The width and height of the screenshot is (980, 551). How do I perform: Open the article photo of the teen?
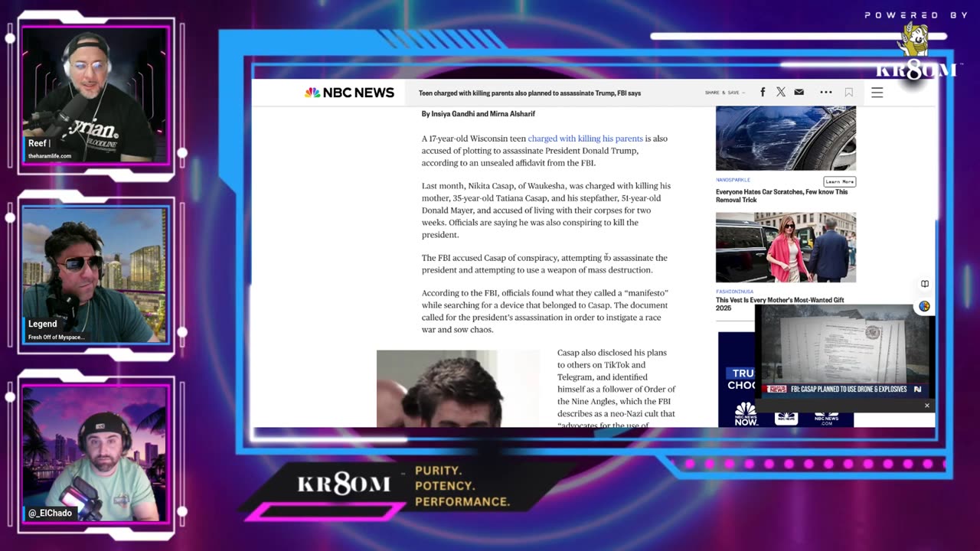(458, 389)
